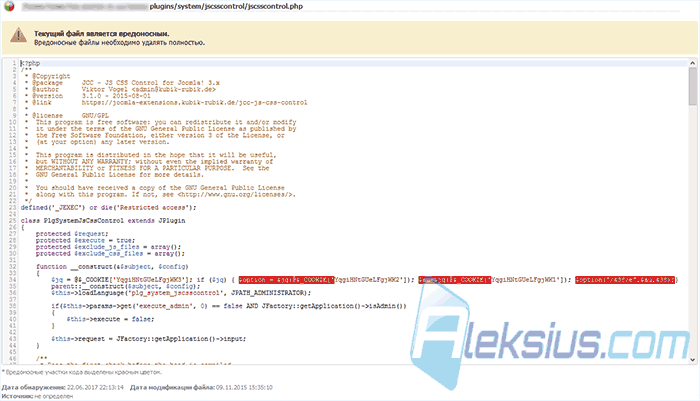
Task: Click the red-highlight footnote below the code viewer
Action: [x=82, y=372]
